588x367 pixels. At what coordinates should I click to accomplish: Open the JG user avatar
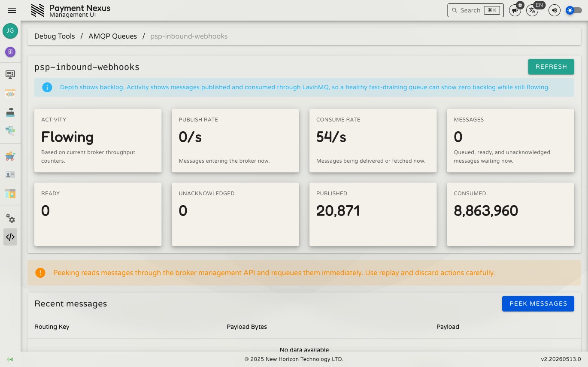(10, 31)
